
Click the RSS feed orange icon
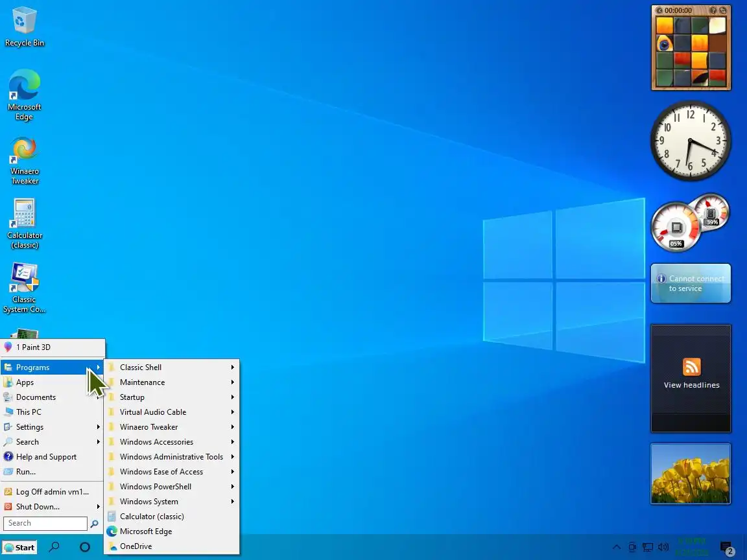coord(692,367)
